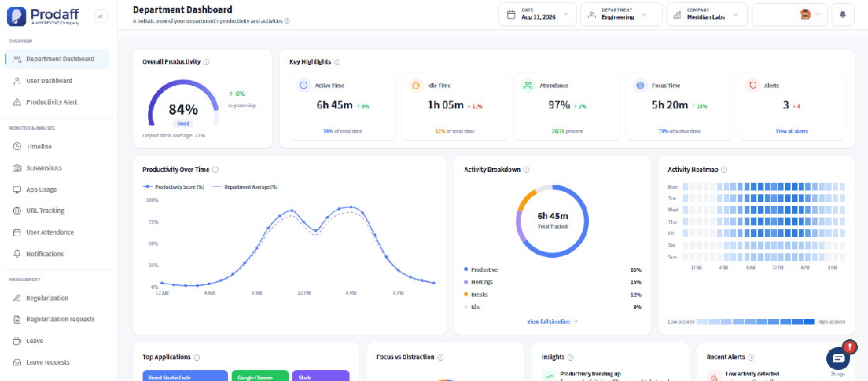
Task: Open Timeline in the sidebar
Action: click(57, 146)
